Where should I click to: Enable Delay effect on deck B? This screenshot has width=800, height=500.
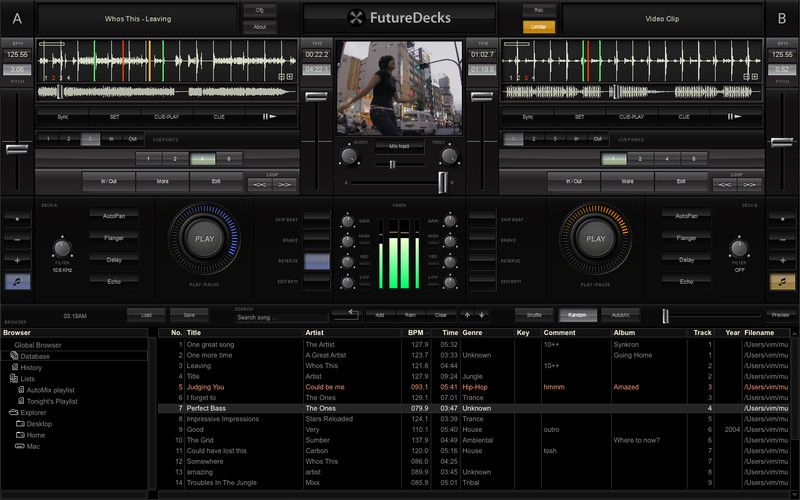pos(686,260)
